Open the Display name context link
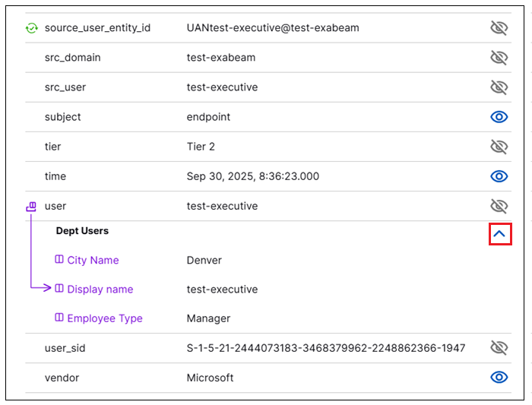 [100, 290]
